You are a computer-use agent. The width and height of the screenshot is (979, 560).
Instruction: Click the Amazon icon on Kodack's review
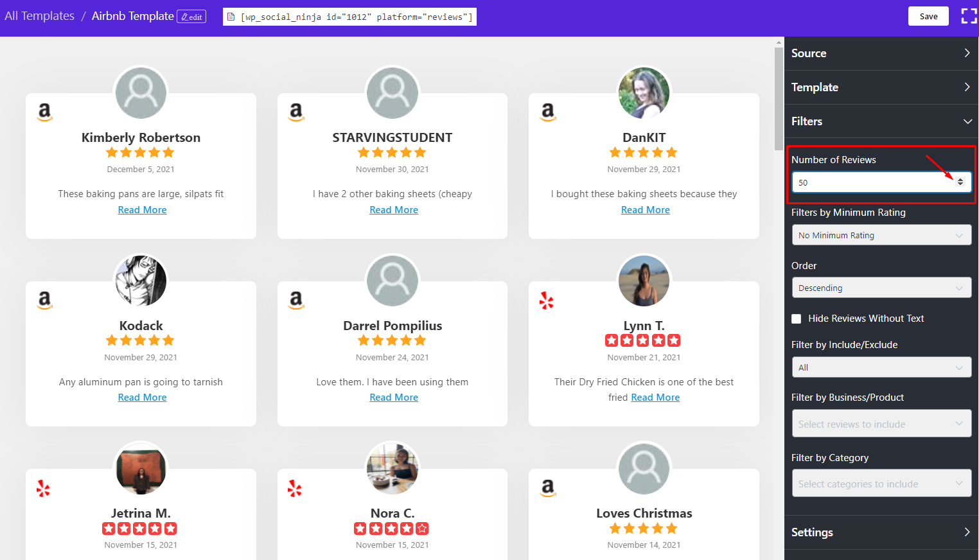[x=44, y=300]
